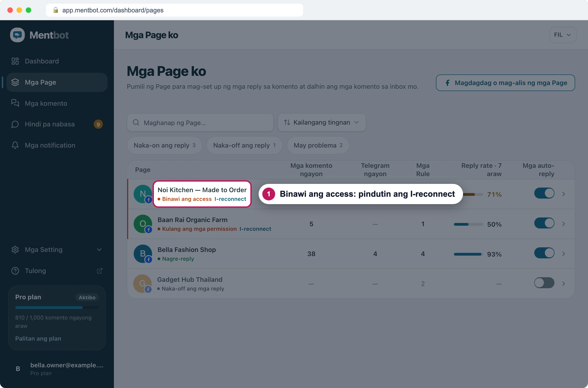Open Dashboard via its grid icon
The image size is (588, 388).
pos(15,61)
